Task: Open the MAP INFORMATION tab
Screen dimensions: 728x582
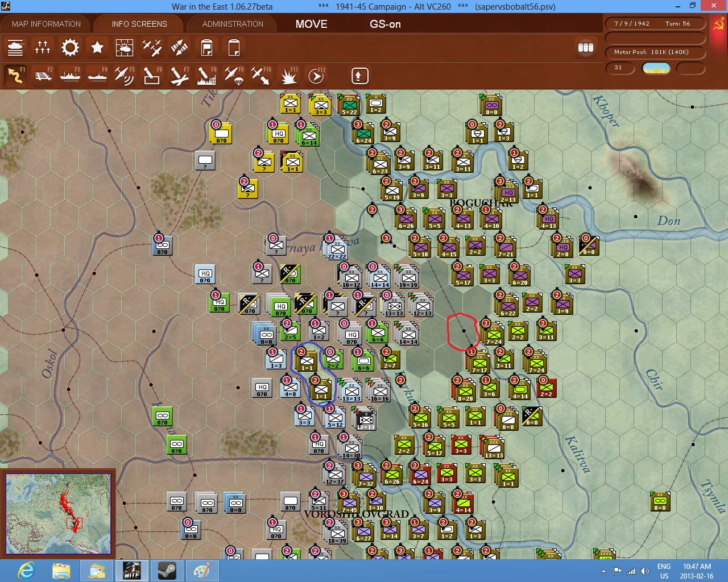Action: click(46, 24)
